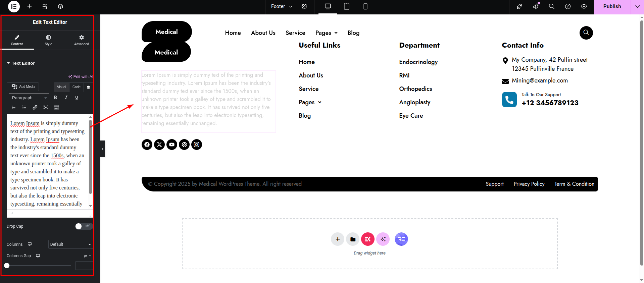Switch to mobile portrait device view
Viewport: 644px width, 283px height.
click(x=365, y=6)
